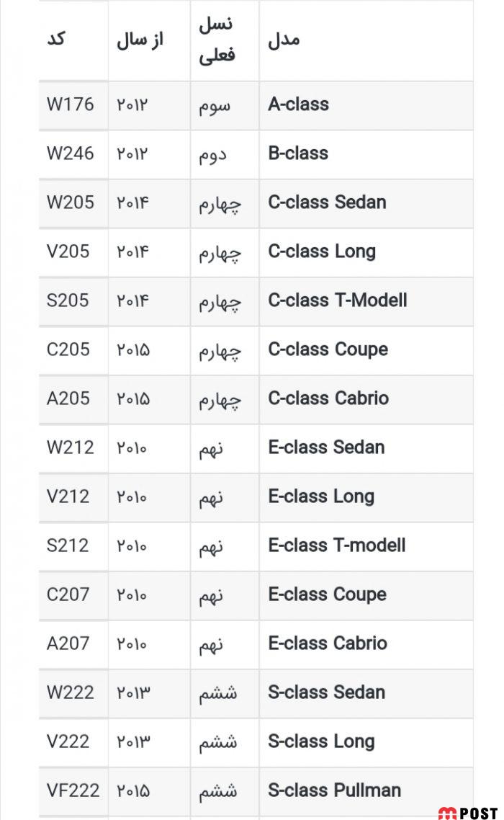Click the S-class Pullman model cell
The image size is (504, 820).
coord(334,790)
